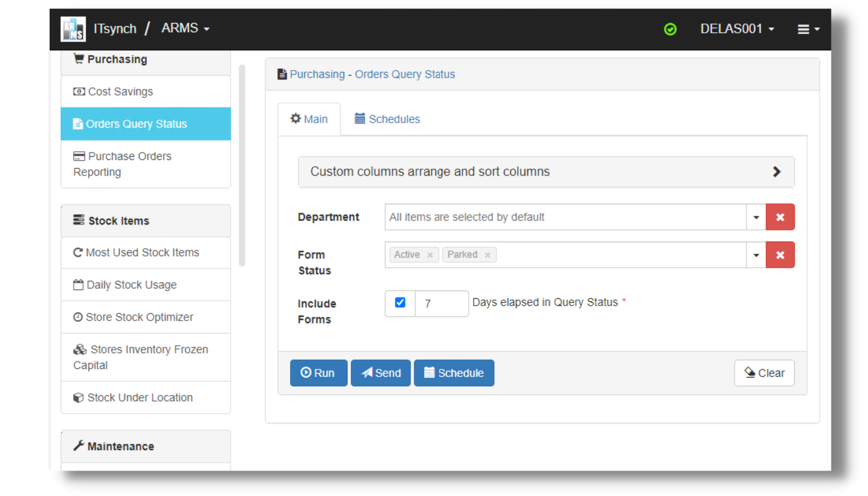Click the ARMS logo in the top bar
Viewport: 868px width, 496px height.
tap(73, 29)
